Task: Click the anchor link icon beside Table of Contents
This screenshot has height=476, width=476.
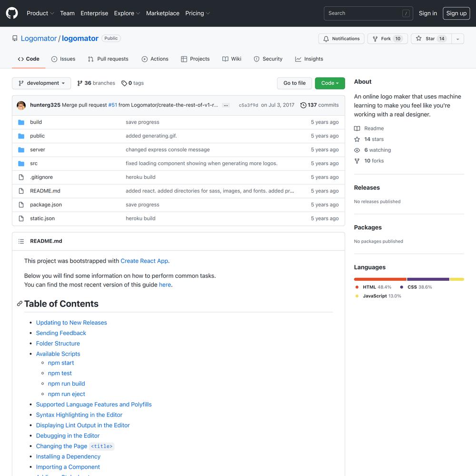Action: [20, 304]
